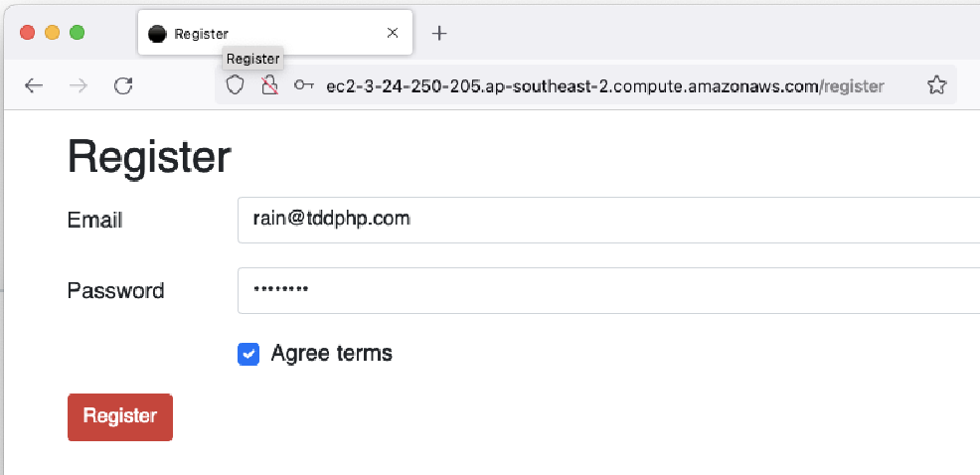Click the Agree terms label text

pos(331,353)
